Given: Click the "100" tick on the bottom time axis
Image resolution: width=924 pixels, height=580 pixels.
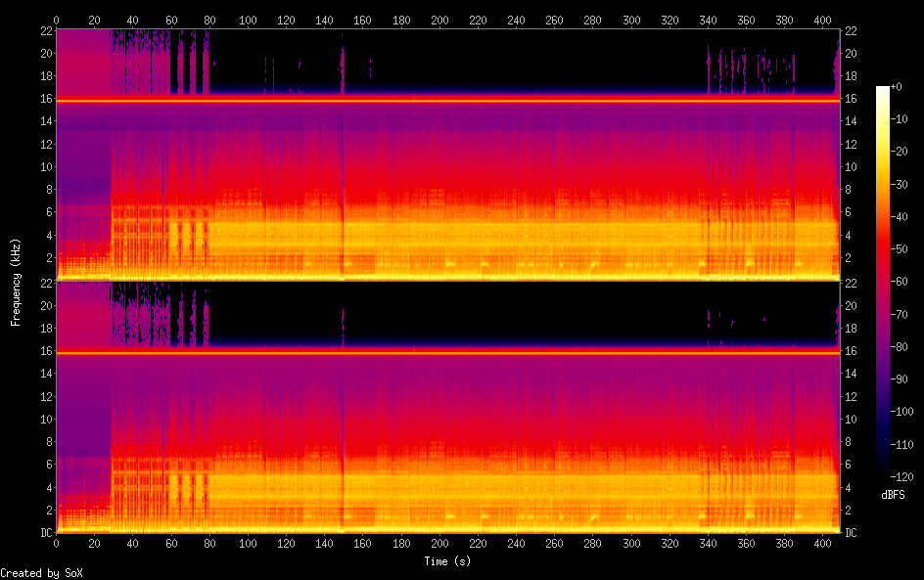Looking at the screenshot, I should 248,544.
